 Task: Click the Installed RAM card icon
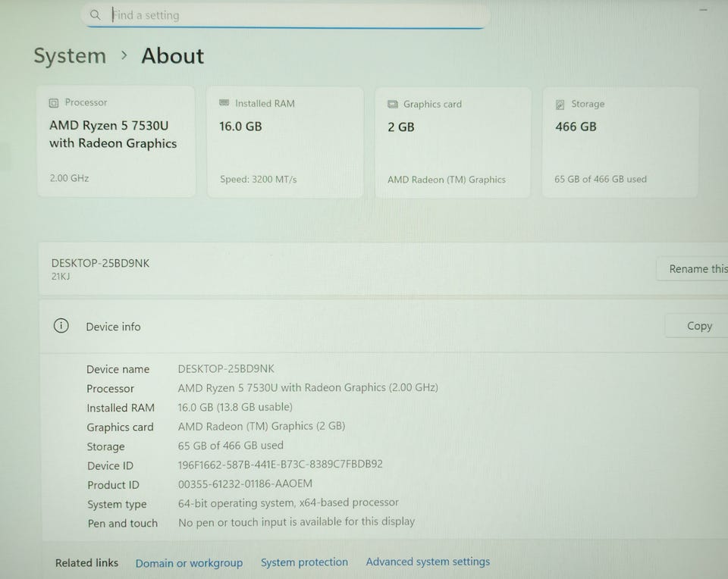(x=224, y=102)
